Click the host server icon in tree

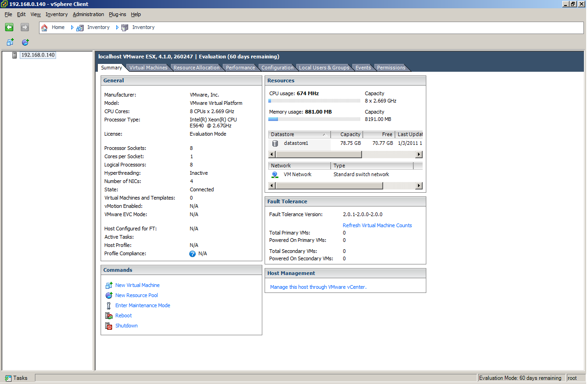pyautogui.click(x=15, y=55)
